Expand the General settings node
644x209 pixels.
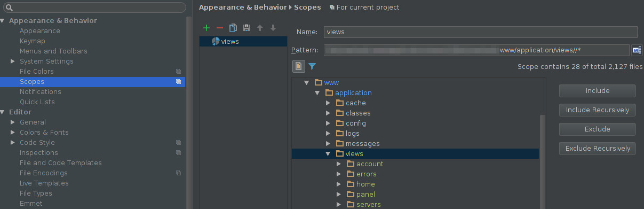click(13, 122)
